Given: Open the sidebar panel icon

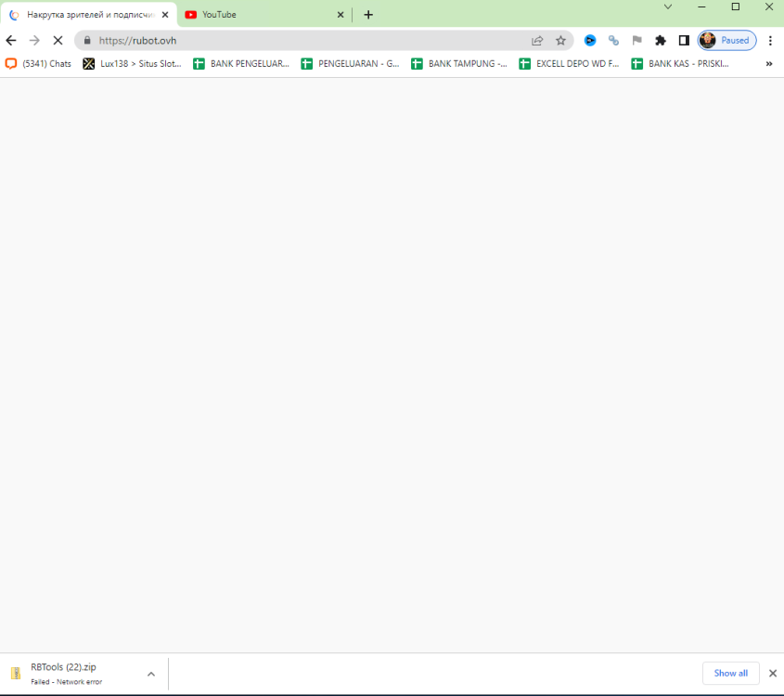Looking at the screenshot, I should coord(684,41).
